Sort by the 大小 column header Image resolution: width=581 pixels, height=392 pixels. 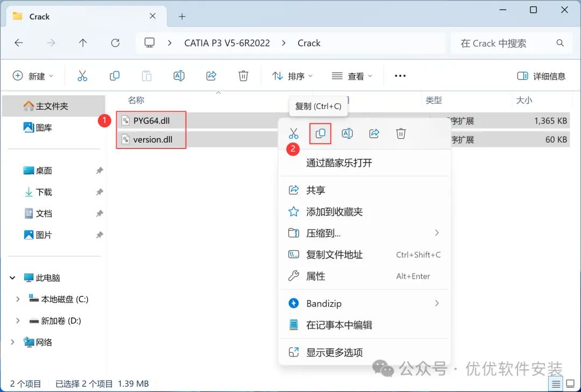tap(524, 100)
